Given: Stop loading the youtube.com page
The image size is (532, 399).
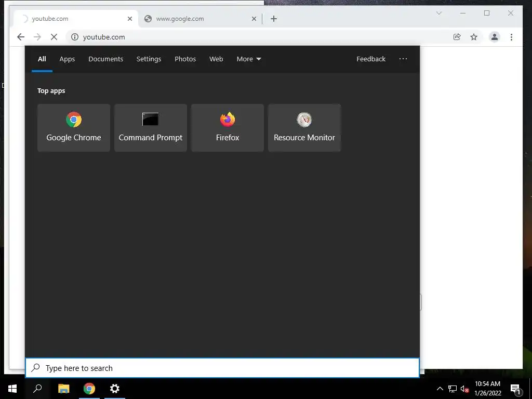Looking at the screenshot, I should (x=54, y=37).
